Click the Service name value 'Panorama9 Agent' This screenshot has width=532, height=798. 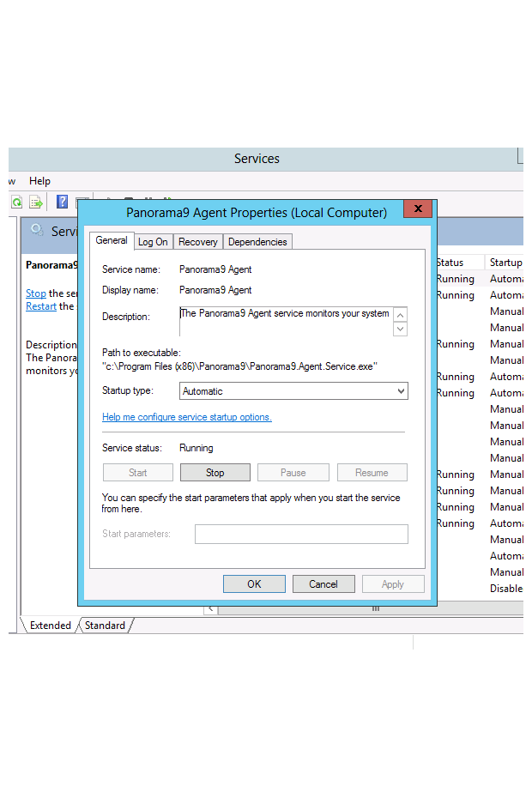(215, 269)
